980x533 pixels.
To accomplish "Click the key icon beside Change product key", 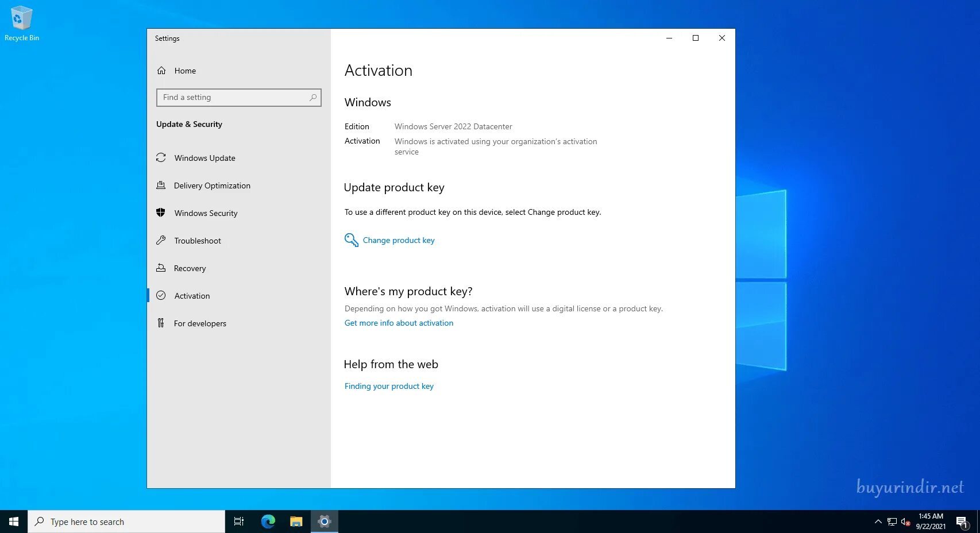I will pyautogui.click(x=351, y=240).
